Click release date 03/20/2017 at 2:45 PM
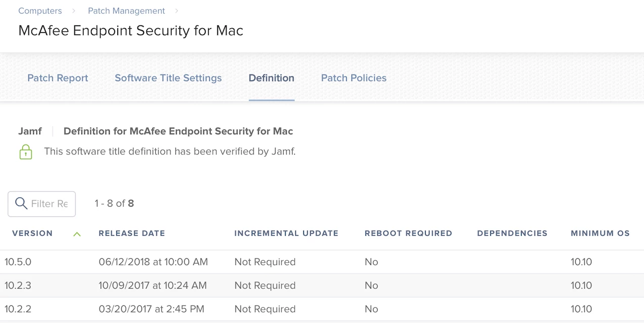Viewport: 644px width, 323px height. pyautogui.click(x=151, y=309)
